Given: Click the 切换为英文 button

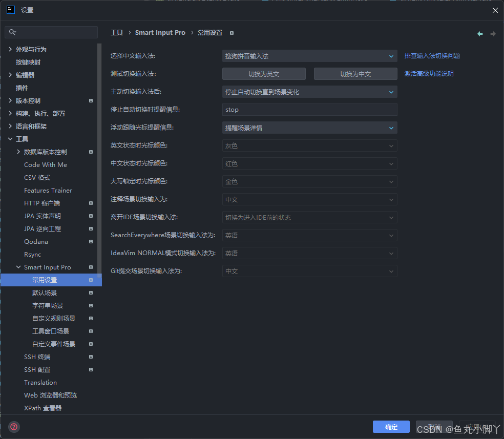Looking at the screenshot, I should coord(264,74).
